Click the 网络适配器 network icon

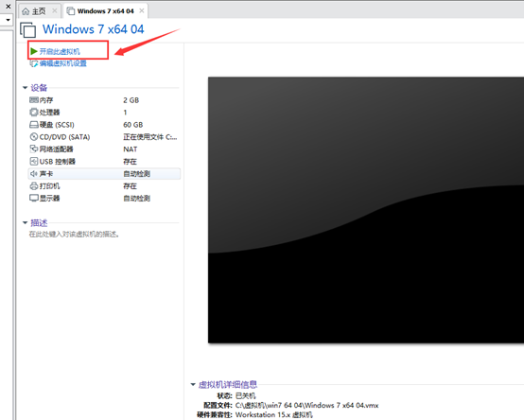point(34,149)
